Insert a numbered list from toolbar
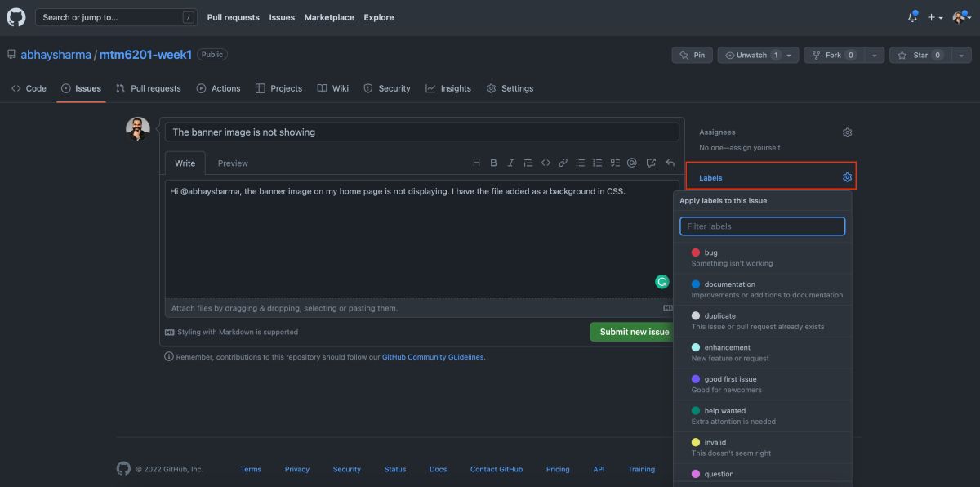 (598, 163)
